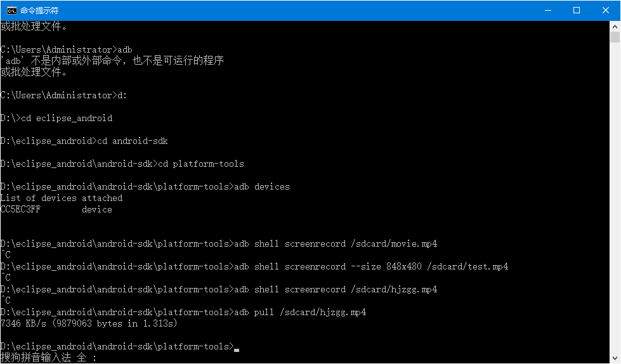Image resolution: width=621 pixels, height=364 pixels.
Task: Maximize the Command Prompt window
Action: click(577, 10)
